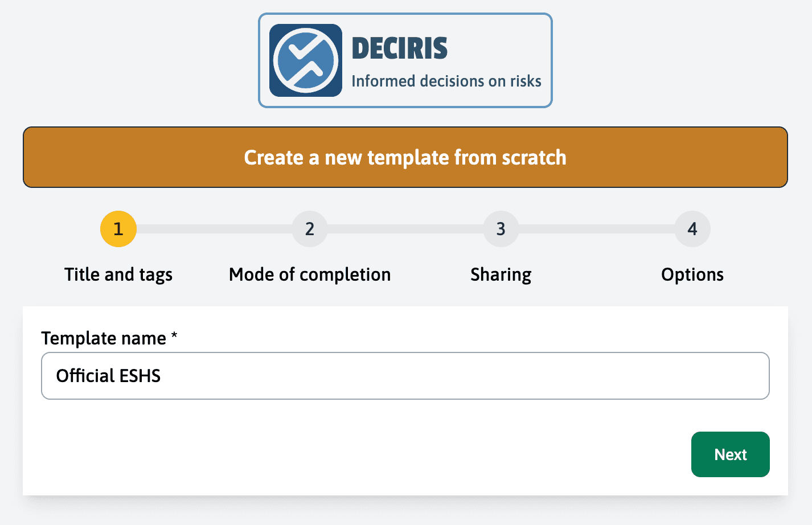Open the "Mode of completion" step

(309, 274)
